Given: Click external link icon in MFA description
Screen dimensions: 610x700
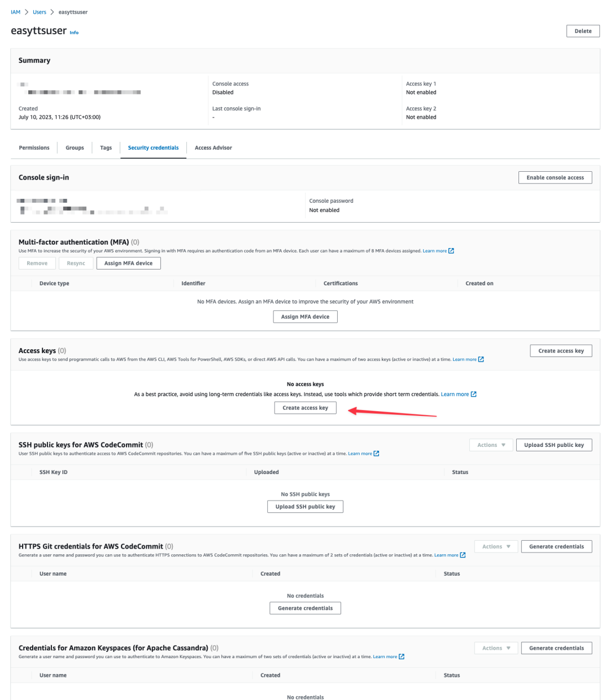Looking at the screenshot, I should click(451, 251).
